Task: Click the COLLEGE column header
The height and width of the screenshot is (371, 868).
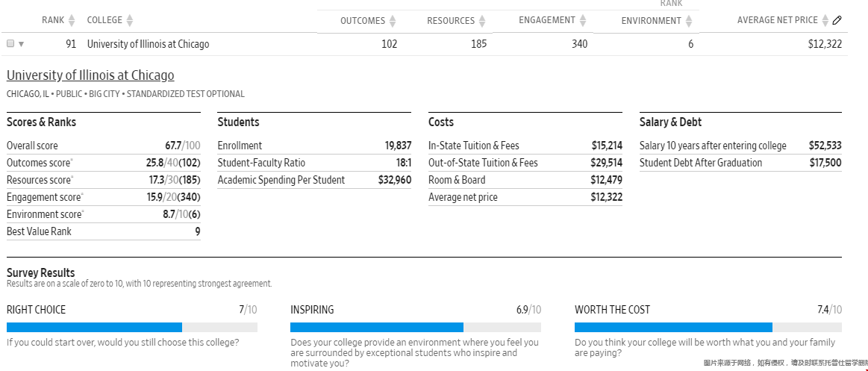Action: 104,20
